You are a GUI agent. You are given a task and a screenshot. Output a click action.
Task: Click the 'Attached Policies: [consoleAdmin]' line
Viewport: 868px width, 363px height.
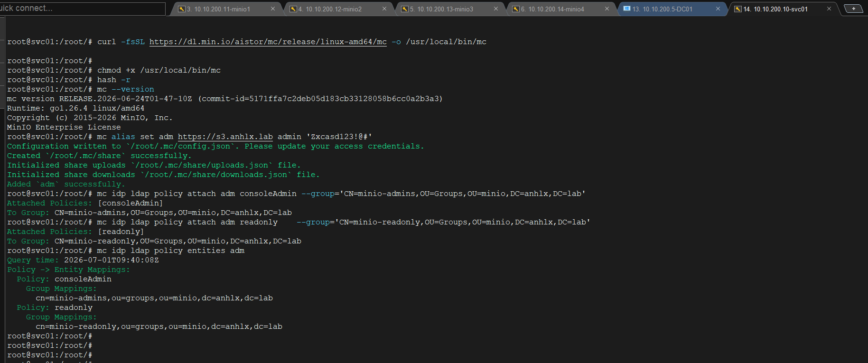coord(85,203)
